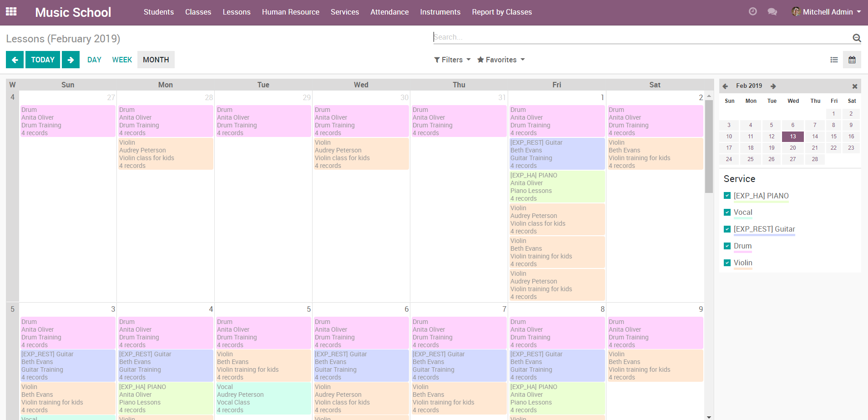Screen dimensions: 868x420
Task: Open the Attendance menu
Action: tap(389, 12)
